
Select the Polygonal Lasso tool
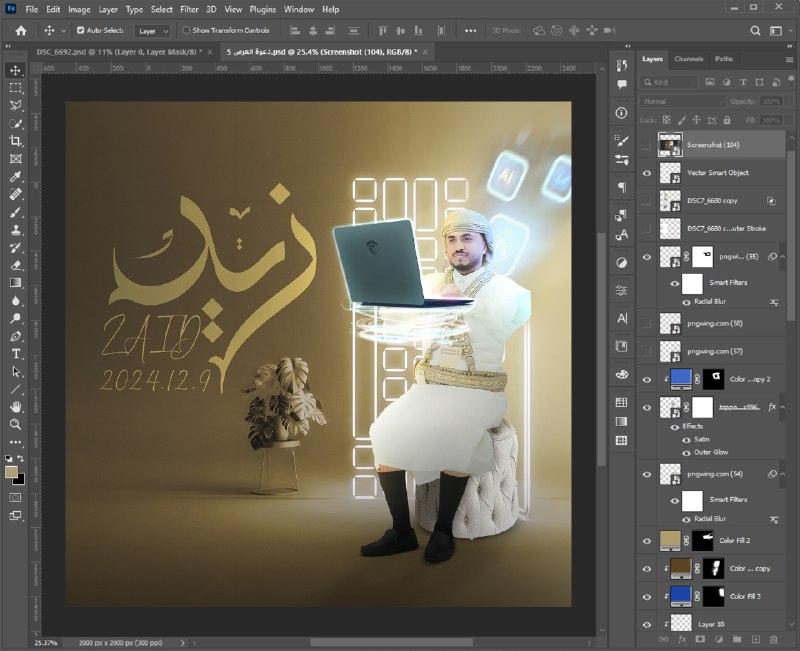point(16,106)
